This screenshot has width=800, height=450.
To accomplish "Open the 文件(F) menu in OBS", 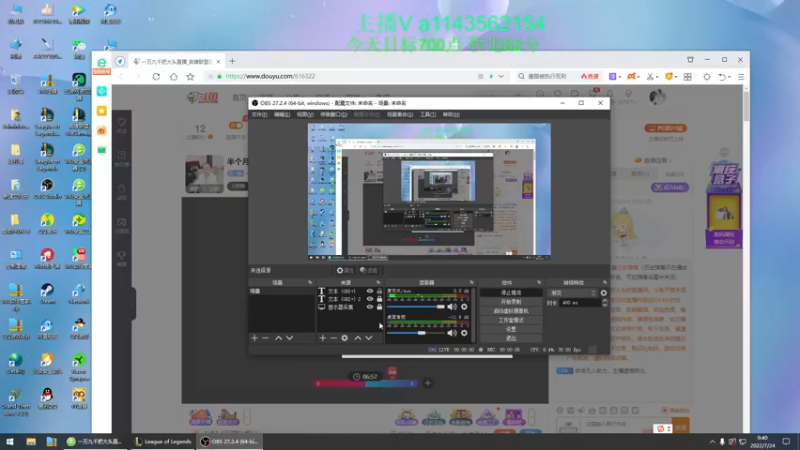I will coord(259,114).
